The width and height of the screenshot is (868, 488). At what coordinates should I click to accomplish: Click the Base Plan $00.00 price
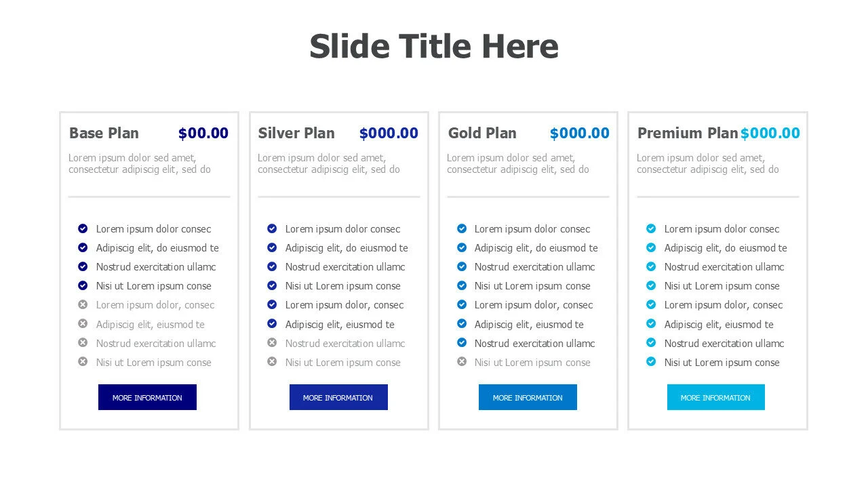(203, 134)
